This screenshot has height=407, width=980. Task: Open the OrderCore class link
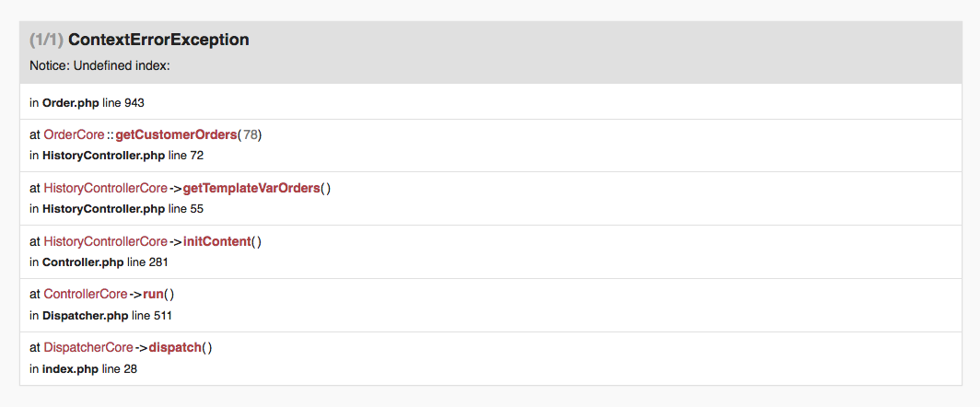click(74, 135)
